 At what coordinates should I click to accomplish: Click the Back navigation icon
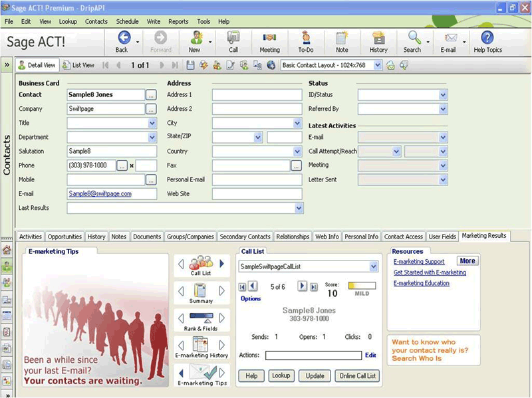[124, 38]
